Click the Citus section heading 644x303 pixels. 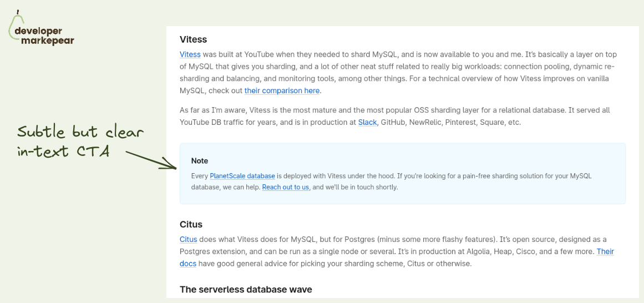tap(191, 224)
